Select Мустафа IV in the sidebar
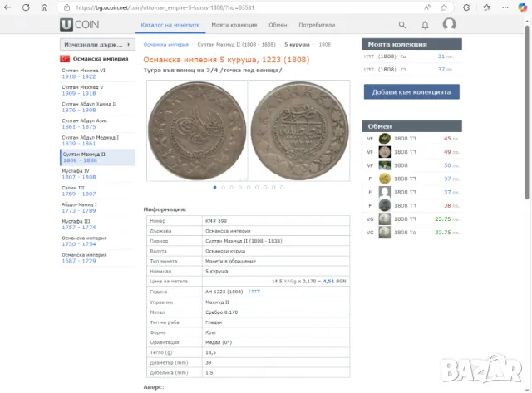 tap(76, 174)
